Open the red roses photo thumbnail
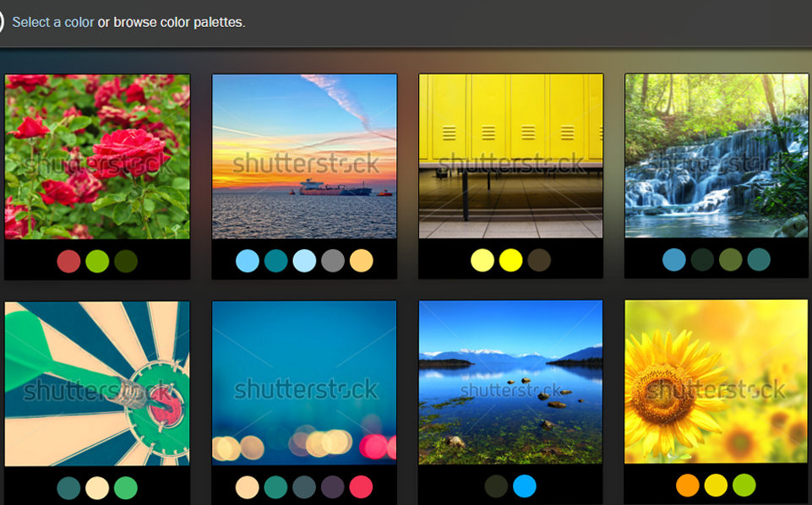 tap(97, 156)
